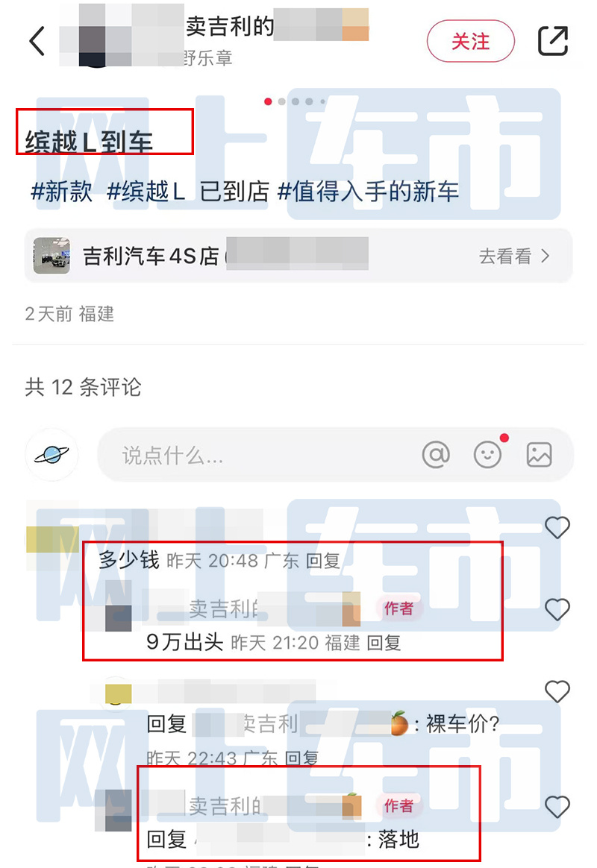Reply to the 多少钱 comment
Viewport: 597px width, 868px height.
click(323, 561)
